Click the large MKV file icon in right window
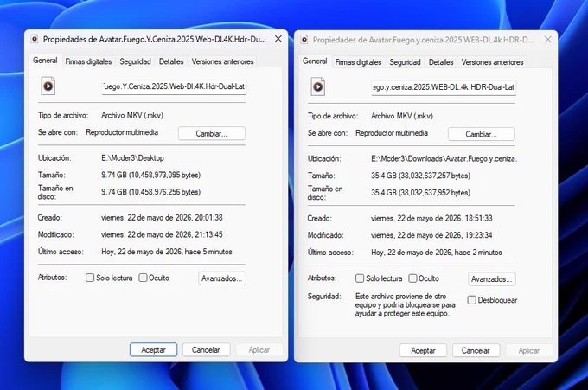 317,87
